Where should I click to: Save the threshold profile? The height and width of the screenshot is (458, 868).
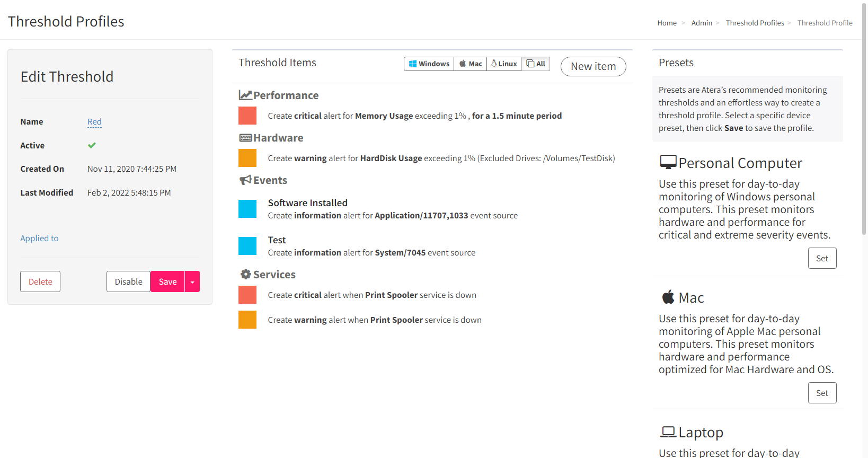(x=167, y=281)
